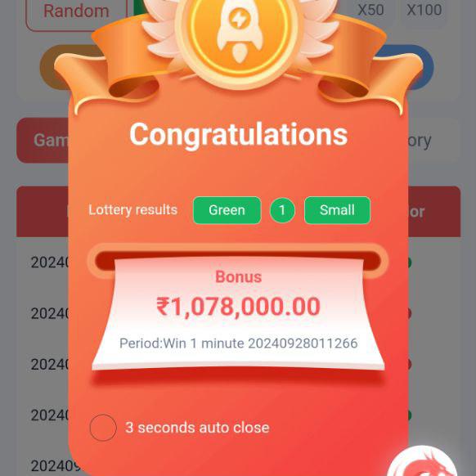
Task: Select the X50 multiplier
Action: coord(370,11)
